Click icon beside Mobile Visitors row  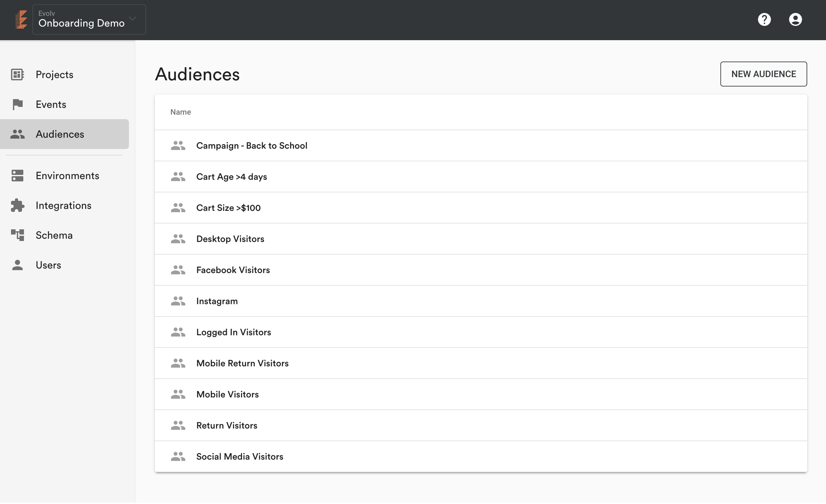178,395
